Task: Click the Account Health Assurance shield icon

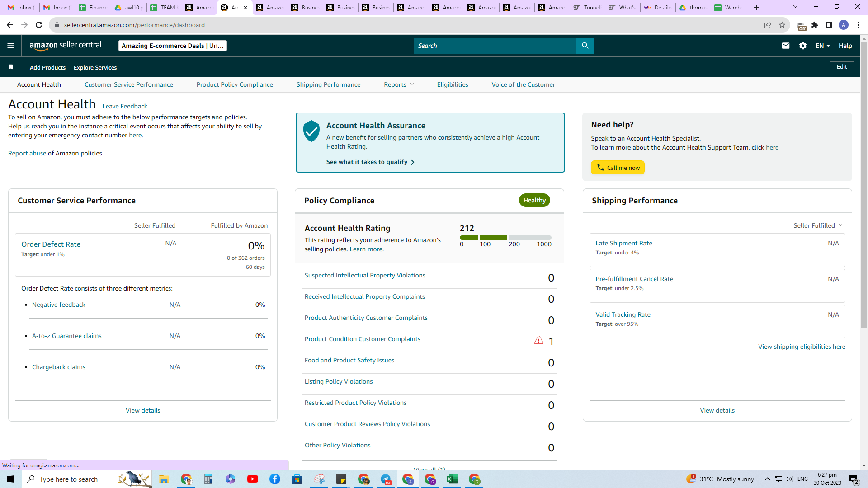Action: click(311, 131)
